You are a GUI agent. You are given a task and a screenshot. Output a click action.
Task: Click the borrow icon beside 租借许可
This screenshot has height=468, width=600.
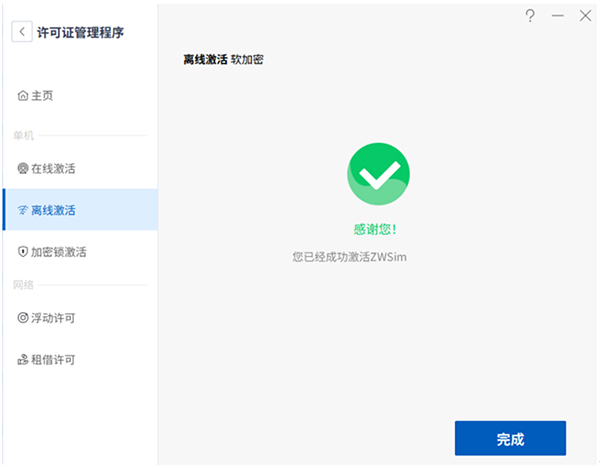click(23, 359)
